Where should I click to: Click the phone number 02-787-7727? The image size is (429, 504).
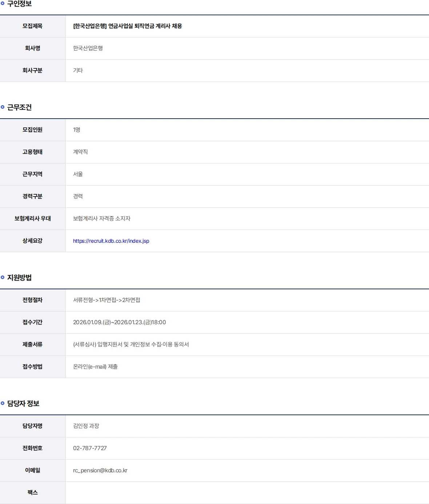click(90, 448)
